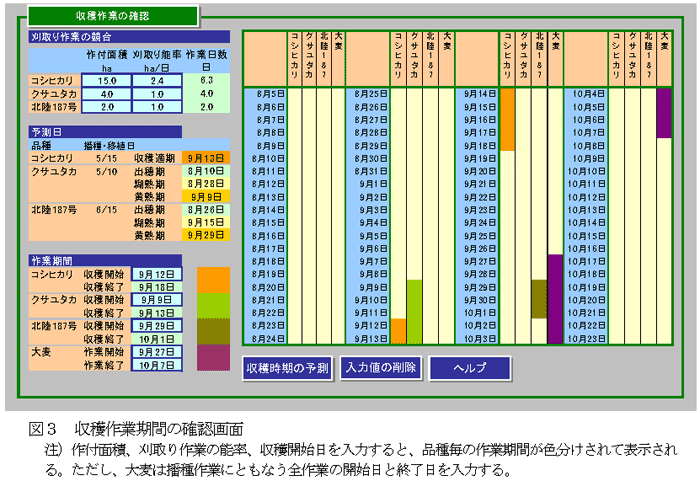This screenshot has width=700, height=481.
Task: Click the 収穫時期の予測 button
Action: point(288,368)
